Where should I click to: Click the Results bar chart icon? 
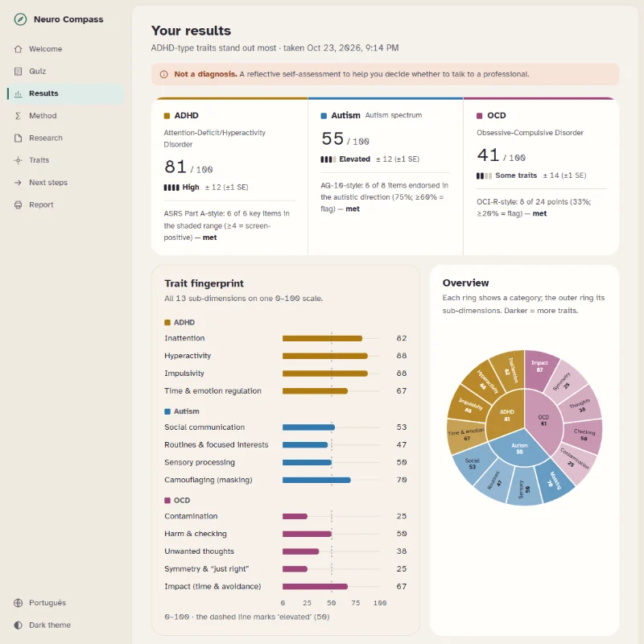[x=18, y=93]
